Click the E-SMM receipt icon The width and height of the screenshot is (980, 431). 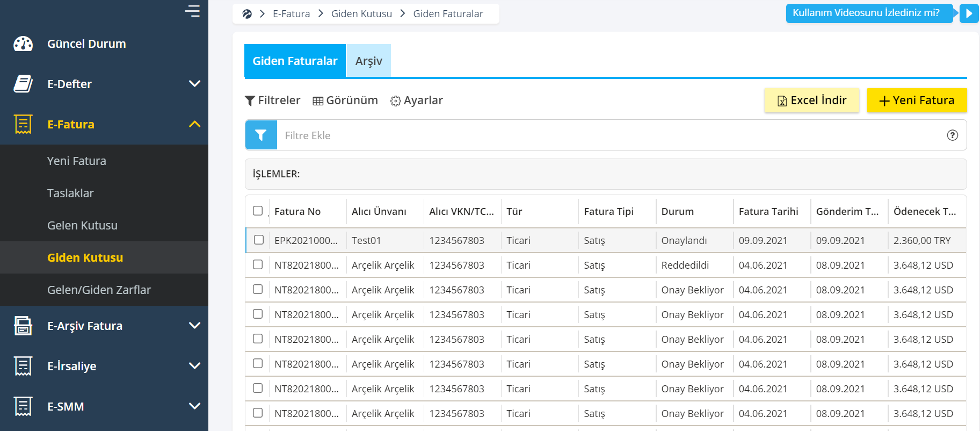tap(23, 406)
